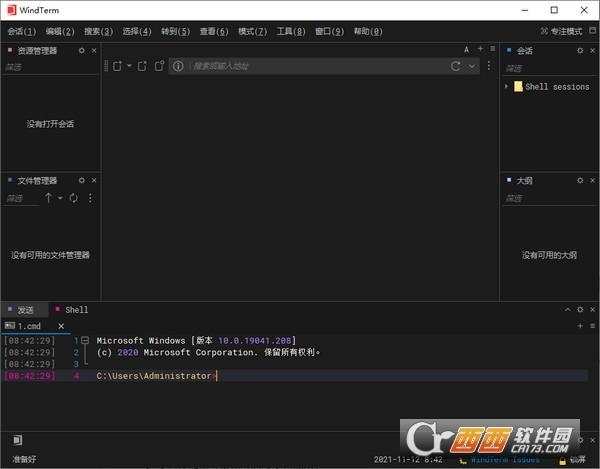Click the layout icon beside 专注模式

tap(592, 30)
